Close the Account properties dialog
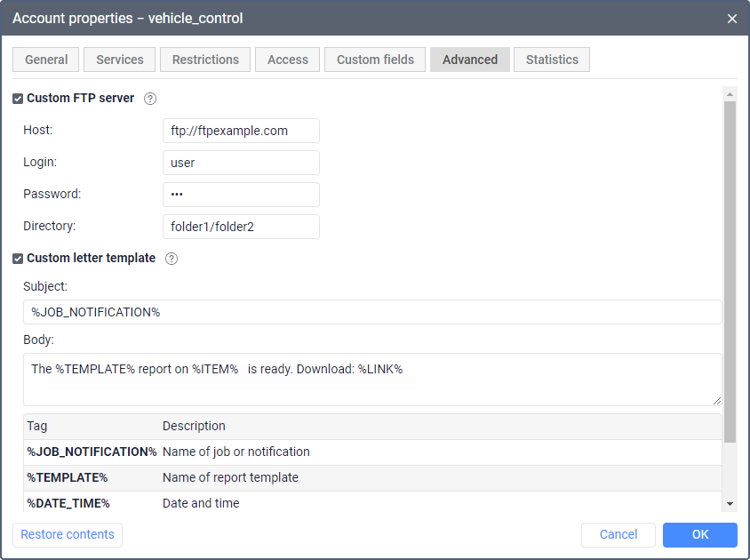 coord(732,19)
